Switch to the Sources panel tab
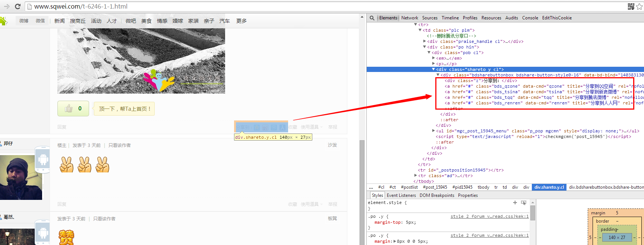The width and height of the screenshot is (644, 245). (430, 18)
